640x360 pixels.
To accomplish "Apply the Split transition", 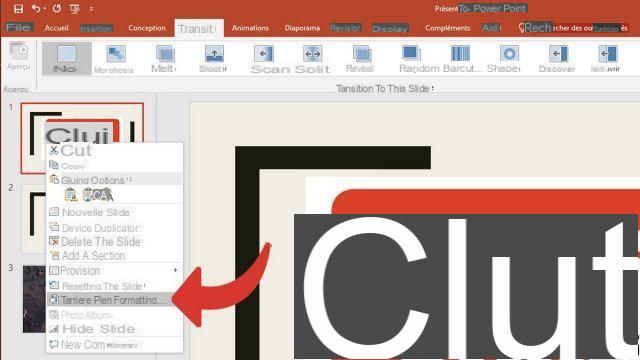I will tap(313, 58).
